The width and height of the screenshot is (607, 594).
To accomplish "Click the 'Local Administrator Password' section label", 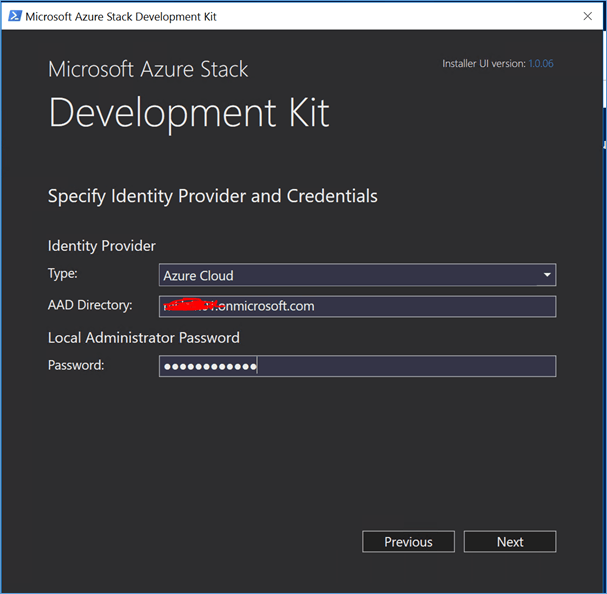I will coord(144,338).
